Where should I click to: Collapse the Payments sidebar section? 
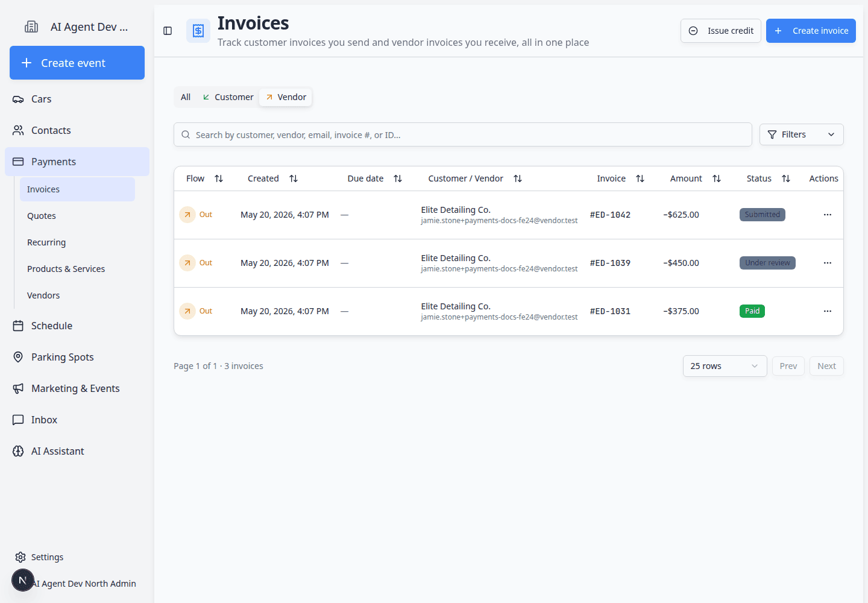click(77, 162)
